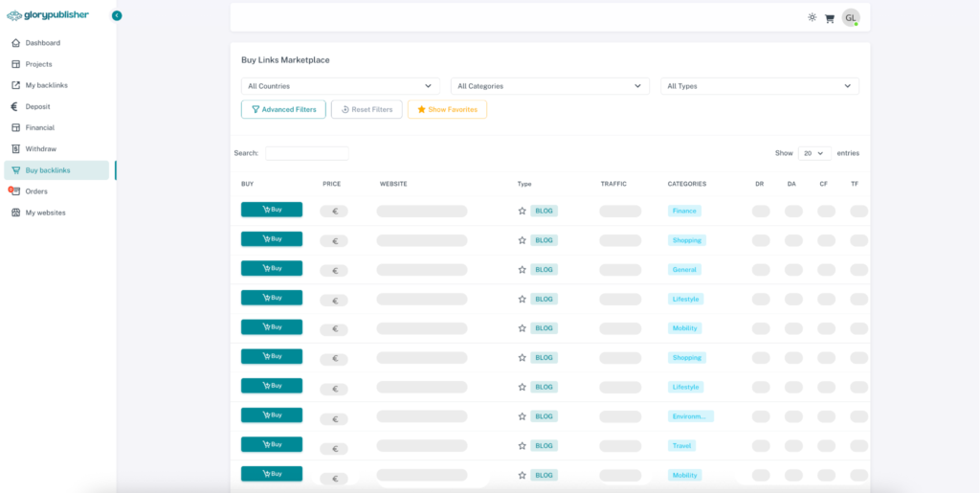Open Deposit page
This screenshot has height=493, width=980.
tap(38, 106)
